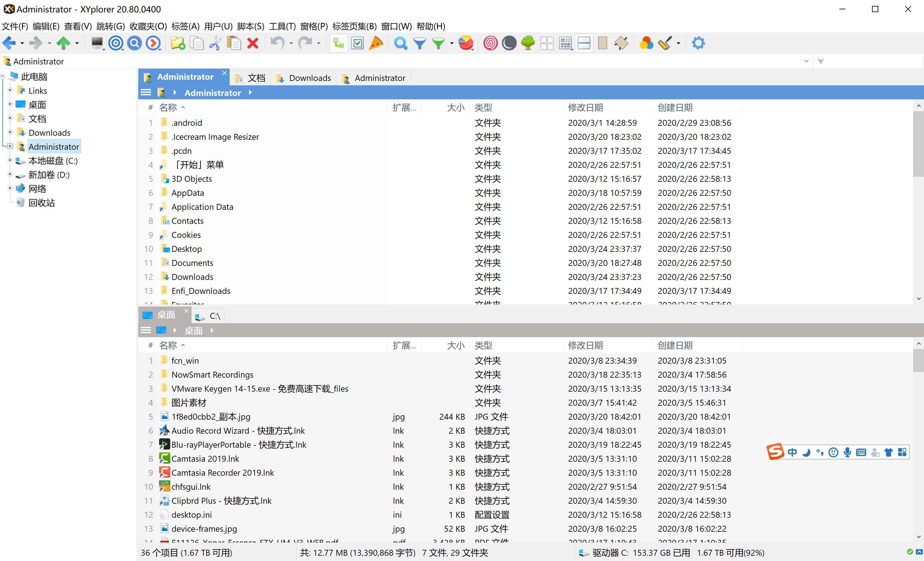Open settings via the gear icon

pos(698,43)
